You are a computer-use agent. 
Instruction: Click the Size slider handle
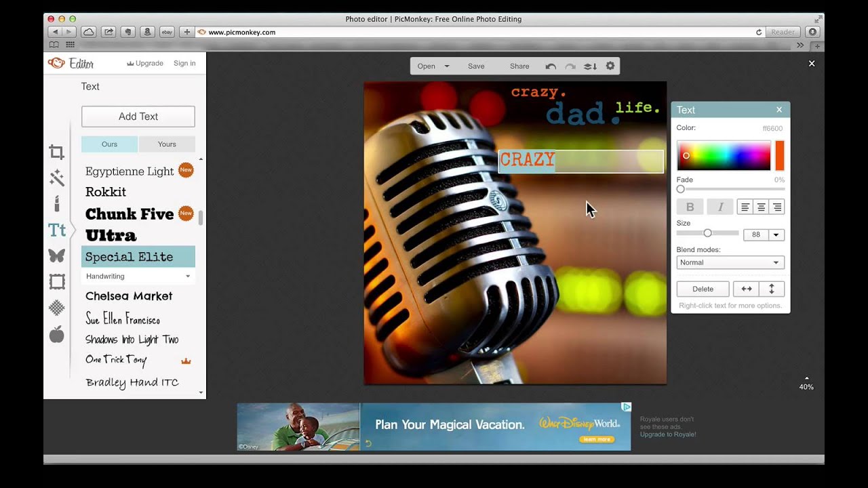coord(707,233)
